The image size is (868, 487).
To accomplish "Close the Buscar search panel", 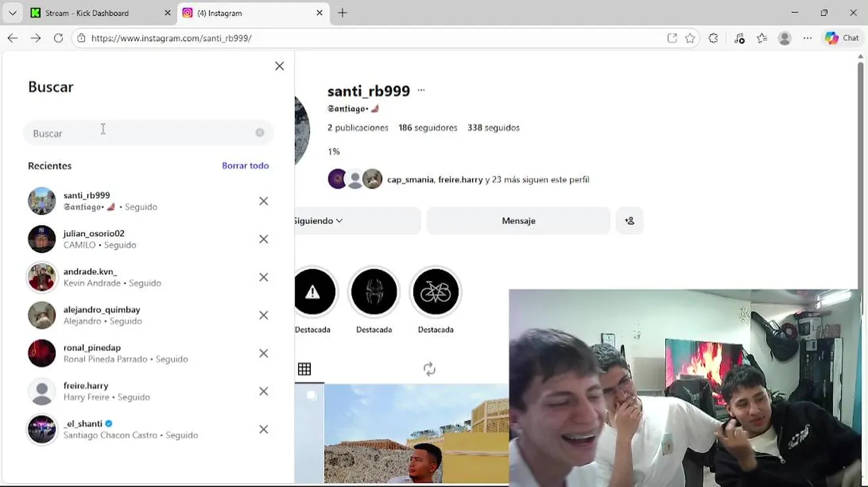I will [279, 66].
